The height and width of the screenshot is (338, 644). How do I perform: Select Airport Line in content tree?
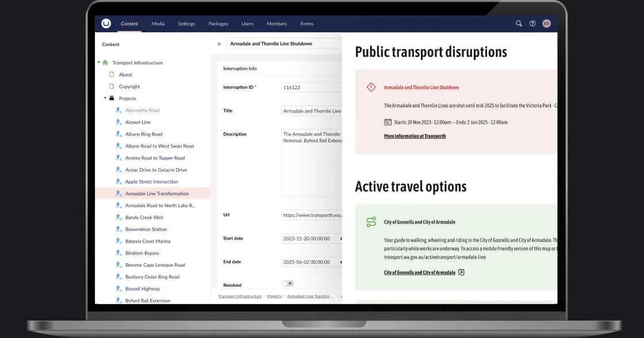coord(138,122)
